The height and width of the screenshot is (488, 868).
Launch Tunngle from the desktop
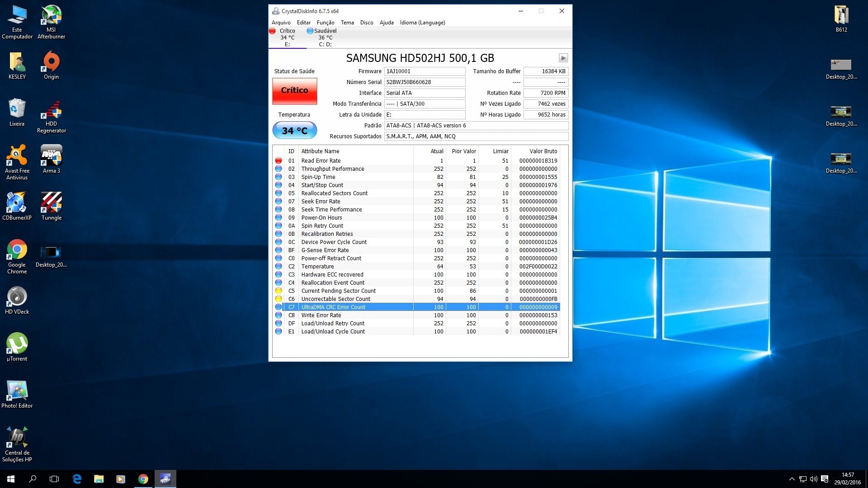tap(51, 206)
